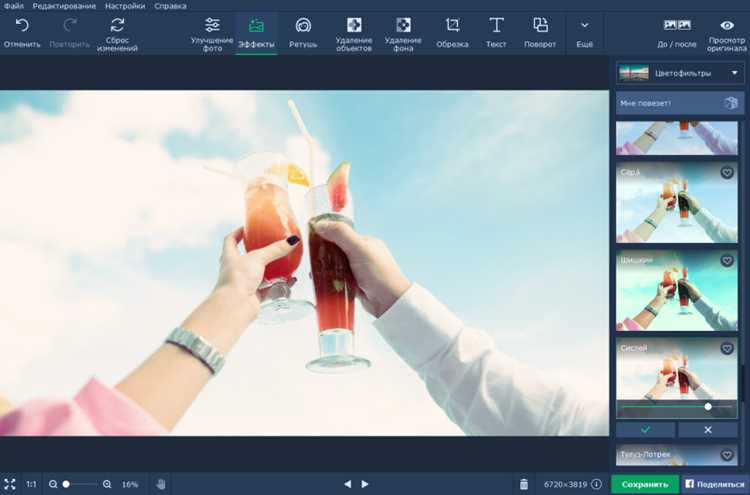The width and height of the screenshot is (750, 495).
Task: Expand the Цветофильтры category dropdown
Action: coord(680,73)
